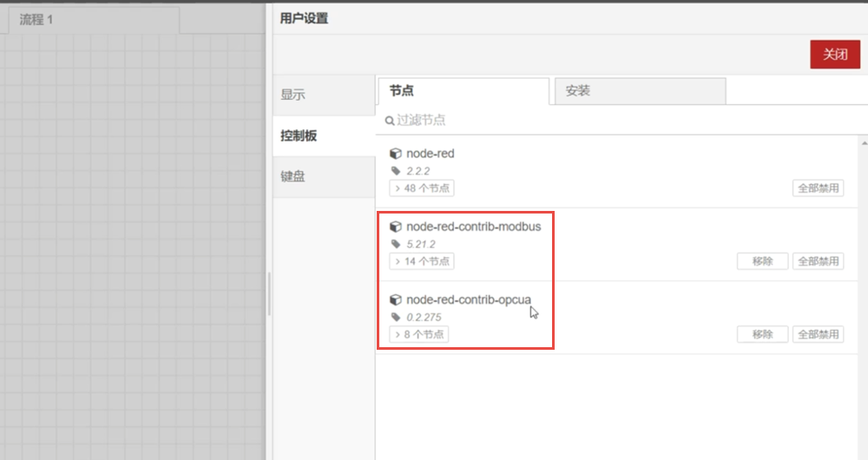Click the scroll-up arrow of the node list
The width and height of the screenshot is (868, 460).
tap(865, 143)
